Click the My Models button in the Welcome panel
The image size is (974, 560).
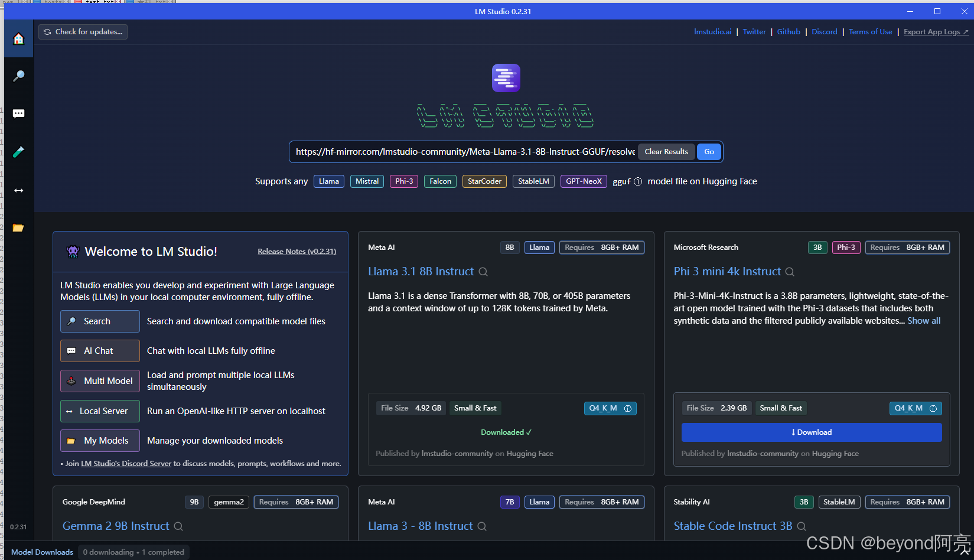pyautogui.click(x=100, y=441)
